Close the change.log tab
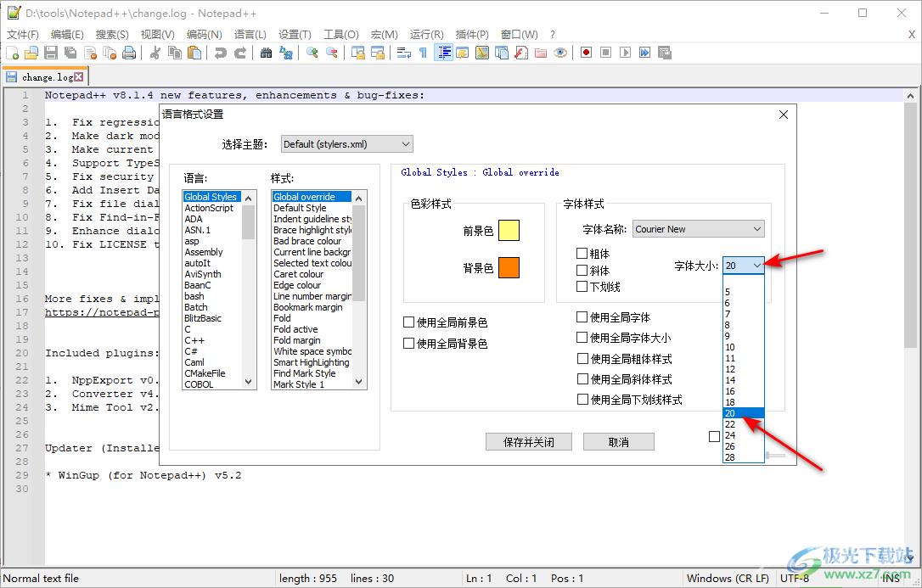 coord(79,77)
